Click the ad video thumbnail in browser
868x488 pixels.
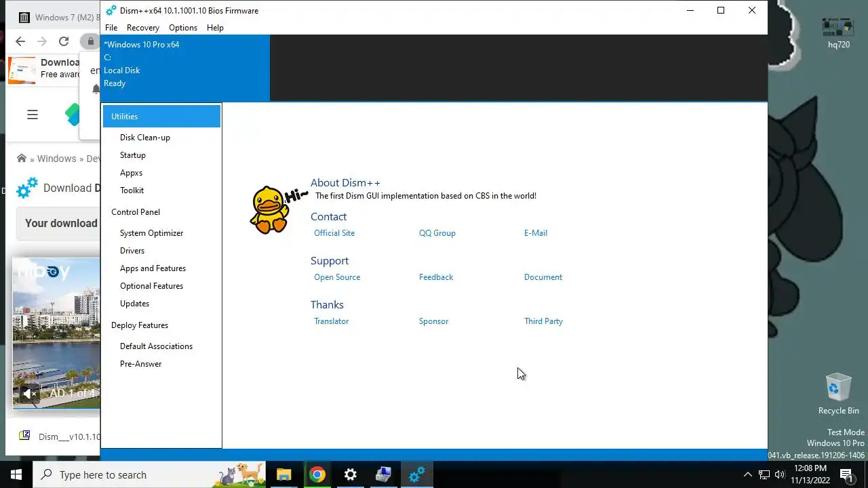(x=56, y=333)
